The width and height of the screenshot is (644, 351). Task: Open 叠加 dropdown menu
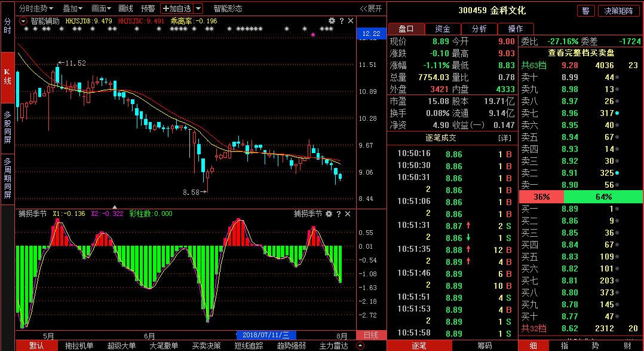(x=73, y=8)
